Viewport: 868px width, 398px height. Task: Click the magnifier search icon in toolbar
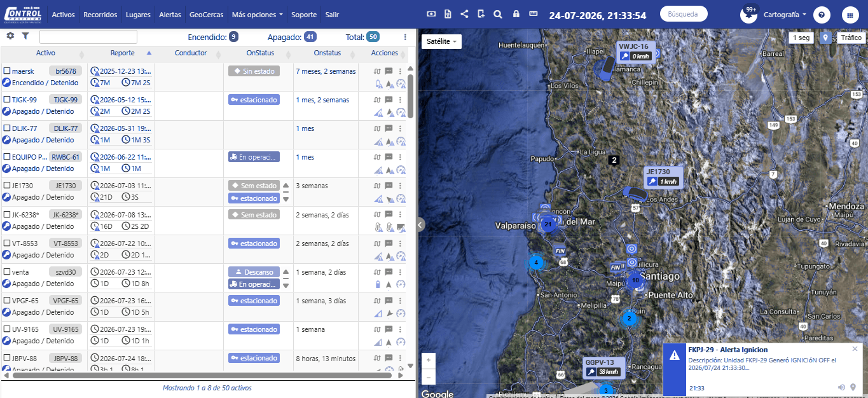pos(498,14)
